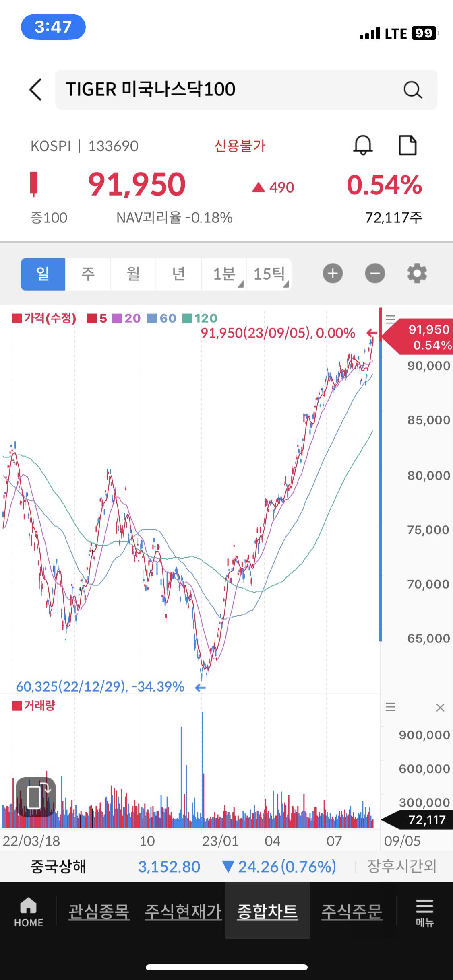This screenshot has height=980, width=453.
Task: Open the 1분 minute interval dropdown
Action: (224, 274)
